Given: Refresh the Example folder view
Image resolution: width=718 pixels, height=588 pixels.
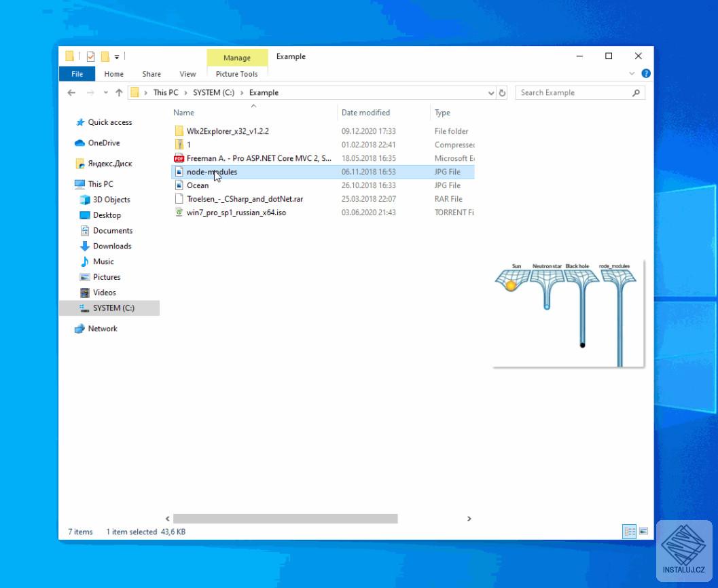Looking at the screenshot, I should pyautogui.click(x=502, y=93).
